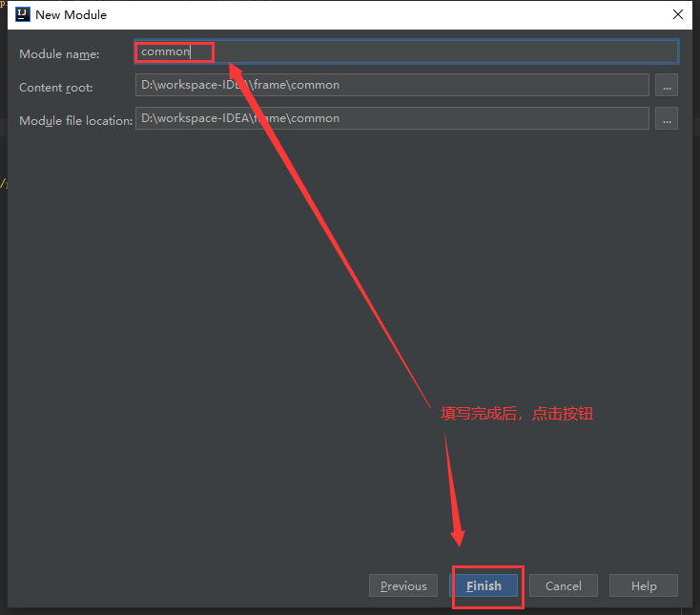Go back with the Previous button
700x615 pixels.
click(403, 585)
